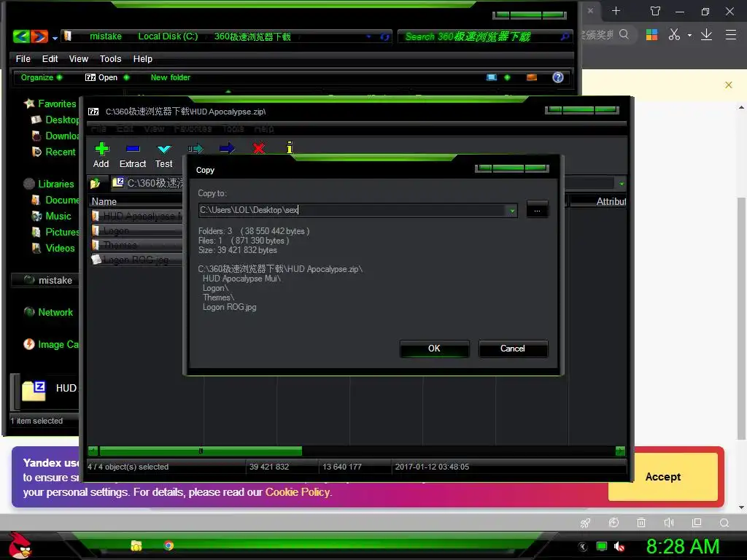The height and width of the screenshot is (560, 747).
Task: Click the browser scissors screenshot icon
Action: [674, 34]
